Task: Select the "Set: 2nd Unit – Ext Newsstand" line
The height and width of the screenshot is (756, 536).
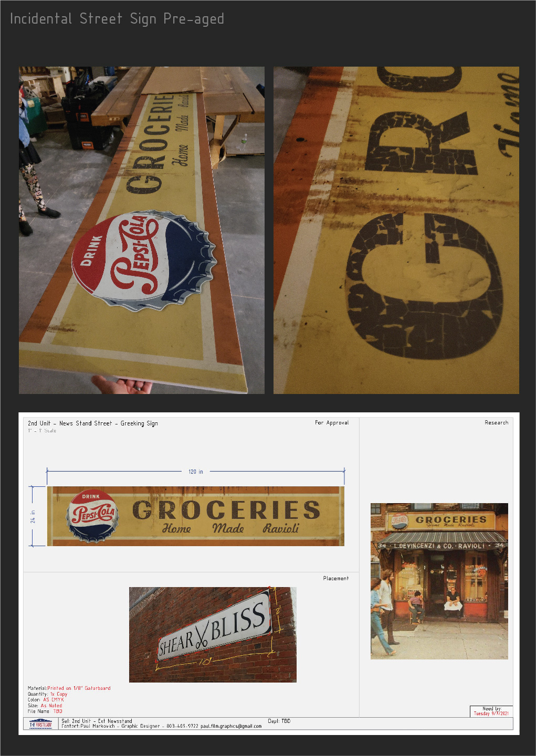Action: pos(97,721)
